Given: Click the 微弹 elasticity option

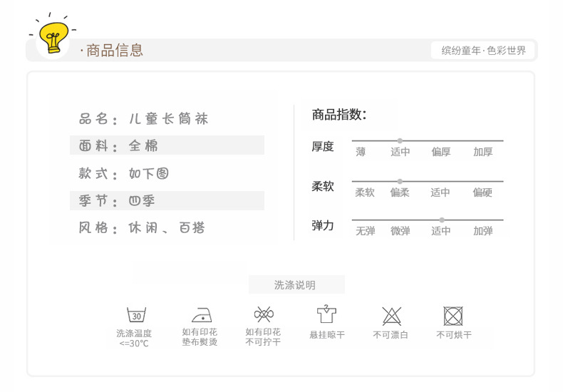Looking at the screenshot, I should (x=401, y=231).
